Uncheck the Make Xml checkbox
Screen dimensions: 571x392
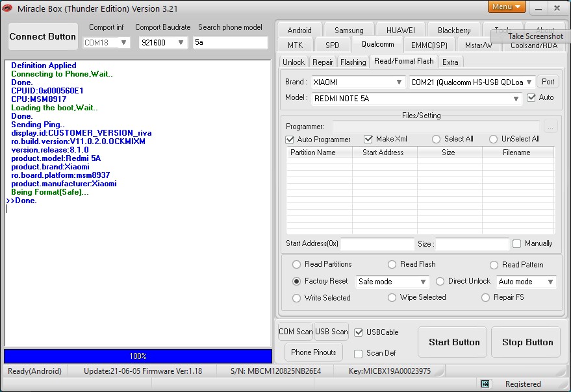coord(368,139)
